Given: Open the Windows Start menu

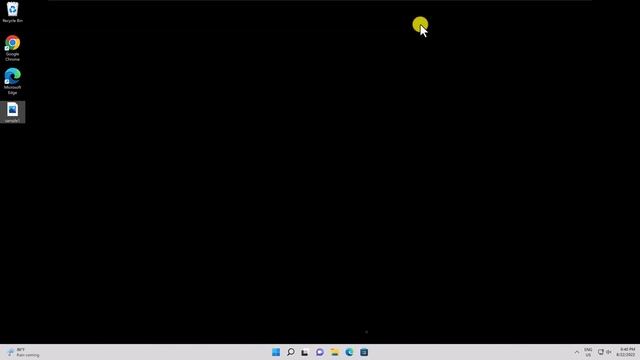Looking at the screenshot, I should (x=276, y=352).
